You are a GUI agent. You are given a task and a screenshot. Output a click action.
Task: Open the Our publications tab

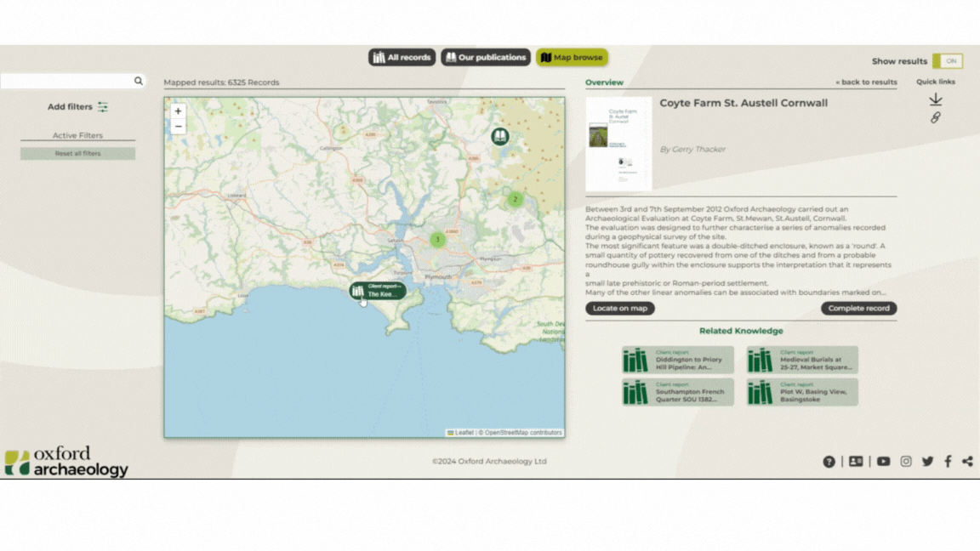pyautogui.click(x=486, y=58)
